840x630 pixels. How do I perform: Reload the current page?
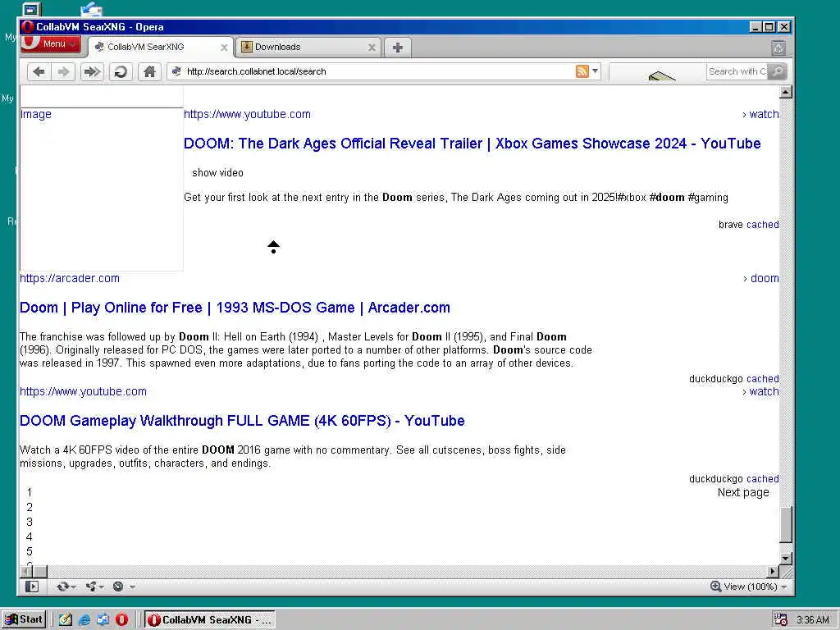click(121, 71)
